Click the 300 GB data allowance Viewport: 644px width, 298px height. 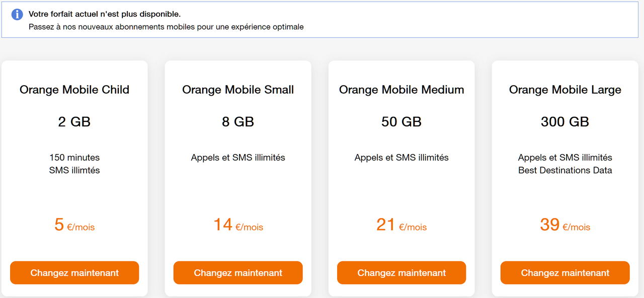coord(565,122)
